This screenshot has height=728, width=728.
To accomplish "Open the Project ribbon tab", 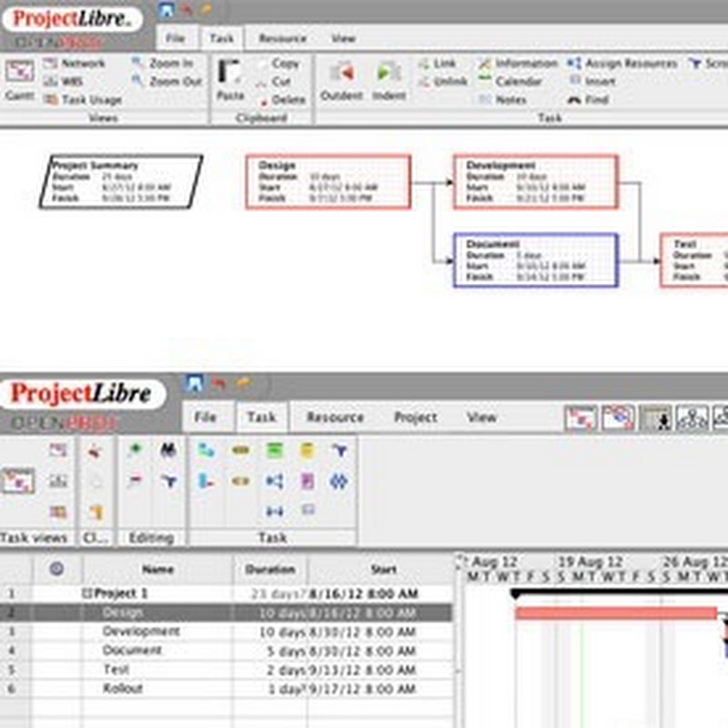I will tap(415, 418).
